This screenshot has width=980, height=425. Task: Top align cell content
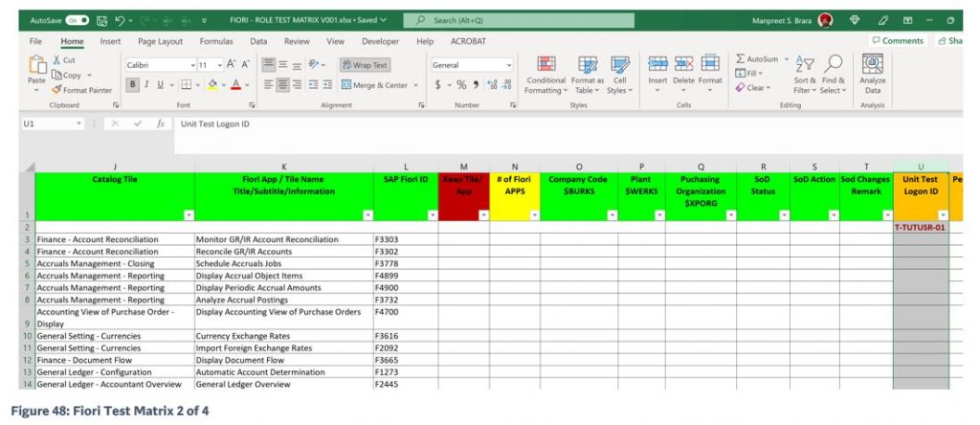pos(269,64)
